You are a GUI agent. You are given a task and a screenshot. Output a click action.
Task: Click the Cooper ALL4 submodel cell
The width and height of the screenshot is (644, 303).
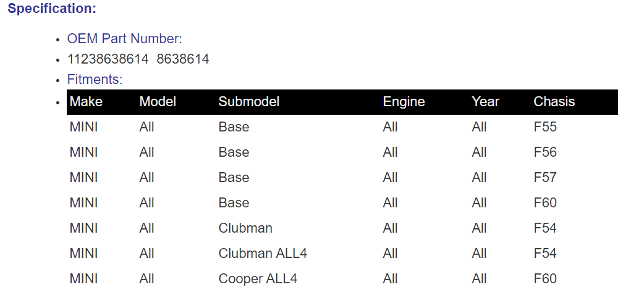258,279
